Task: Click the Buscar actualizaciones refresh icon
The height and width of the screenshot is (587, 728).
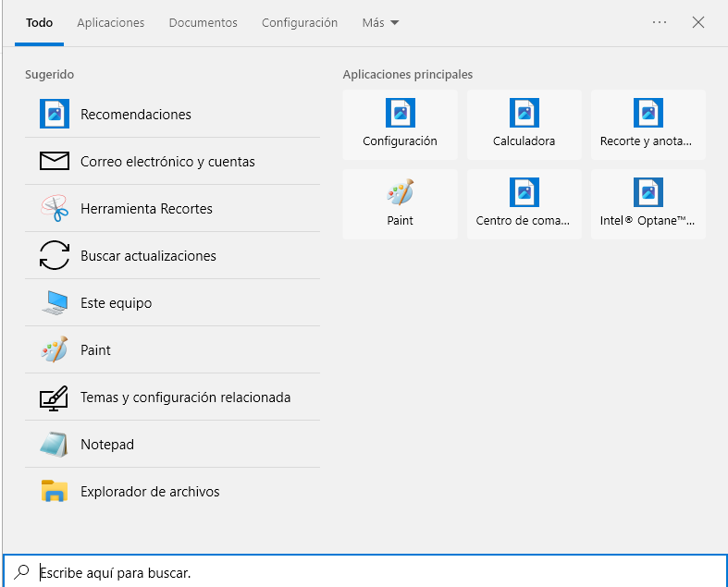Action: click(x=55, y=256)
